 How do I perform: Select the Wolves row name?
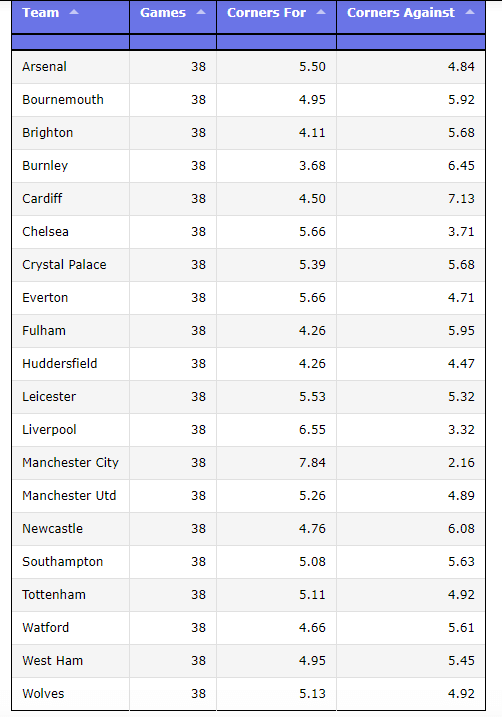(x=43, y=694)
